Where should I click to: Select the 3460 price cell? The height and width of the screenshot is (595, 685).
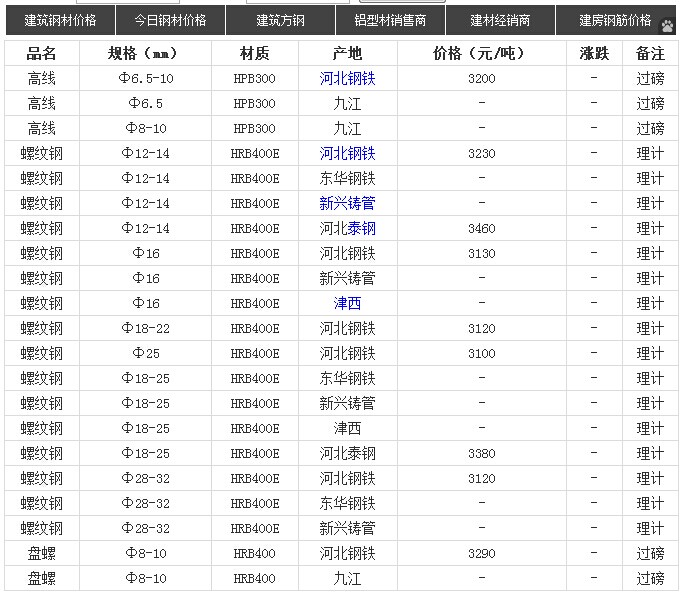[x=482, y=228]
